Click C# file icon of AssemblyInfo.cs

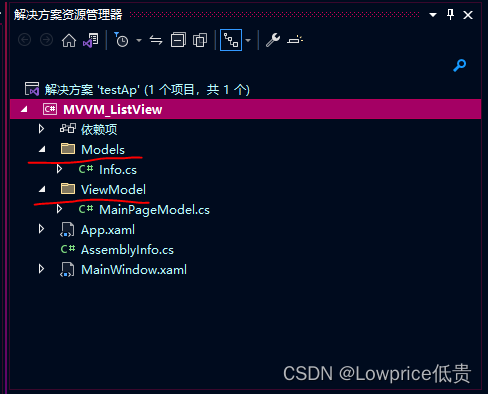[68, 249]
